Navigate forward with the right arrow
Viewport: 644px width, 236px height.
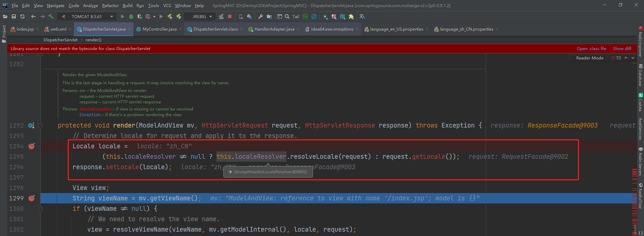[42, 16]
